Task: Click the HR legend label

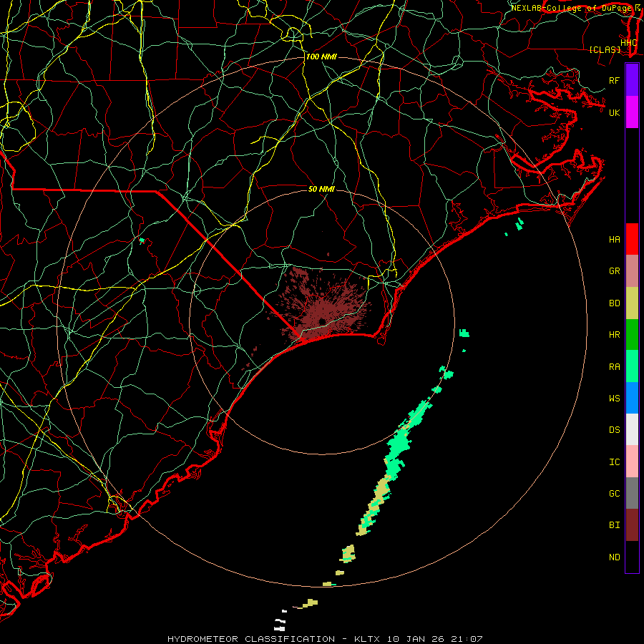Action: [614, 335]
